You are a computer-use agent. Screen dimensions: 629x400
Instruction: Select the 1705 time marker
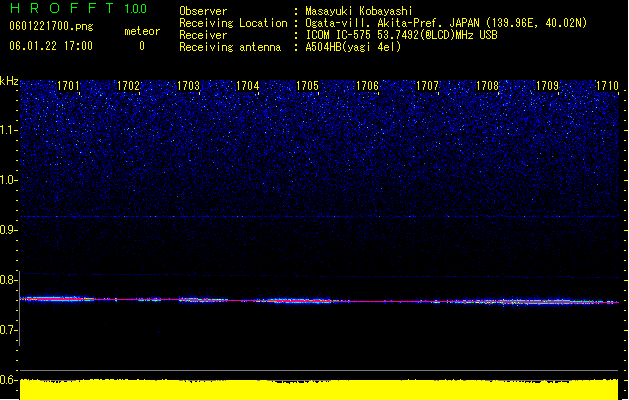coord(307,86)
